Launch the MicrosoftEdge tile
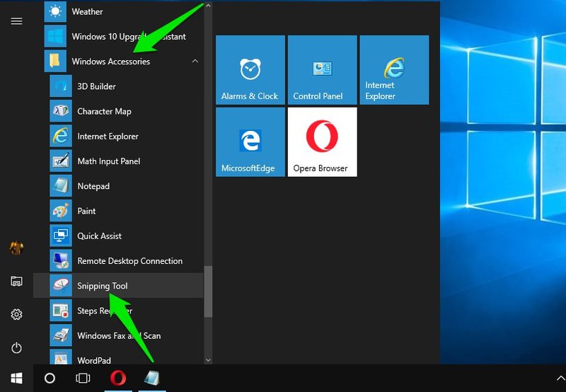The height and width of the screenshot is (392, 566). pyautogui.click(x=250, y=142)
